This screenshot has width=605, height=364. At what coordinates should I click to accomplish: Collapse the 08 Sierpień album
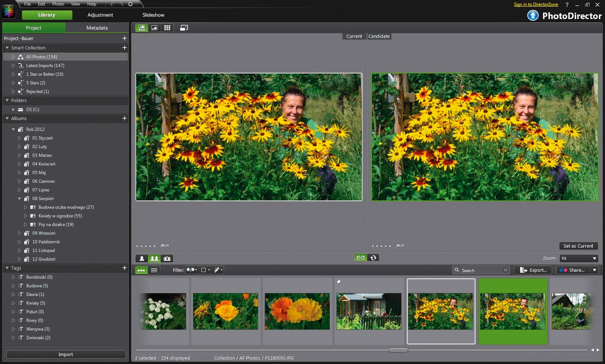20,199
